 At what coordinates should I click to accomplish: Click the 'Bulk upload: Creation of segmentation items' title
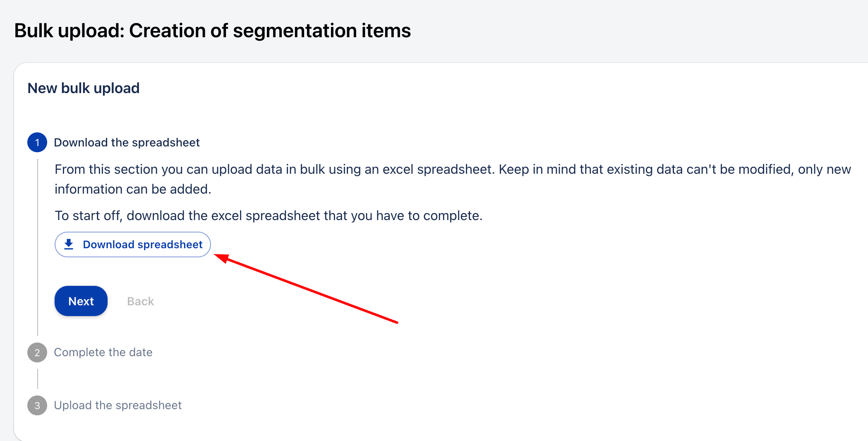click(x=212, y=31)
